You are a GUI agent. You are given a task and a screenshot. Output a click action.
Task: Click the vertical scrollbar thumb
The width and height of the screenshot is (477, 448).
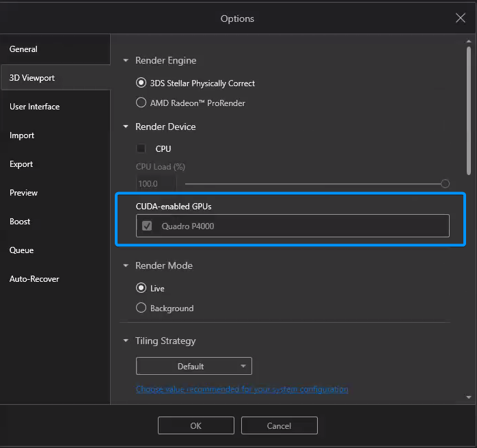[x=469, y=111]
